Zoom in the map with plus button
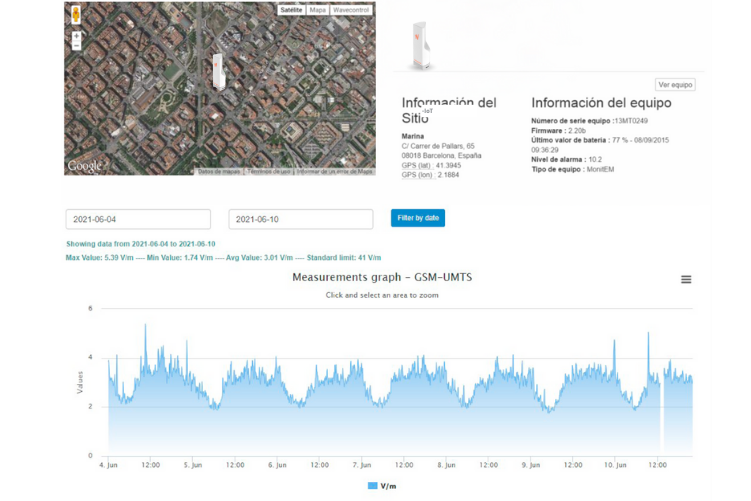Image resolution: width=751 pixels, height=501 pixels. (x=77, y=36)
